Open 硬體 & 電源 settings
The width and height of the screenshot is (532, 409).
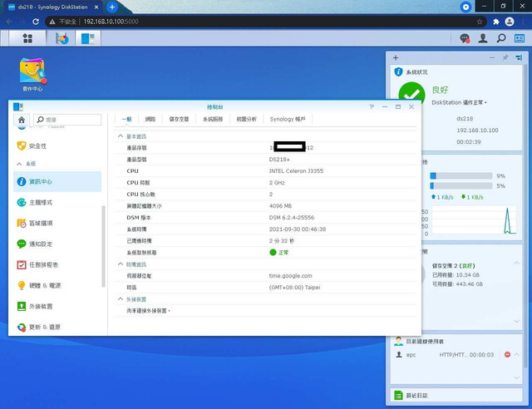point(57,285)
